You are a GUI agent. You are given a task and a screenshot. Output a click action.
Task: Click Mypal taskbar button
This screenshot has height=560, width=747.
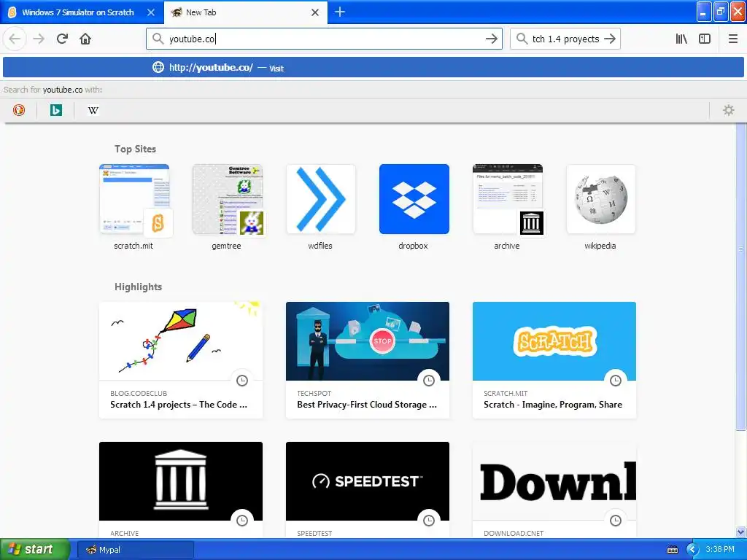(135, 550)
